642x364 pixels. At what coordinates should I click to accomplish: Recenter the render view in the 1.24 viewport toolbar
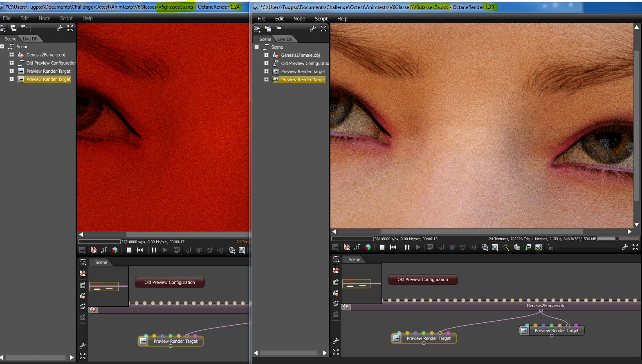point(94,250)
